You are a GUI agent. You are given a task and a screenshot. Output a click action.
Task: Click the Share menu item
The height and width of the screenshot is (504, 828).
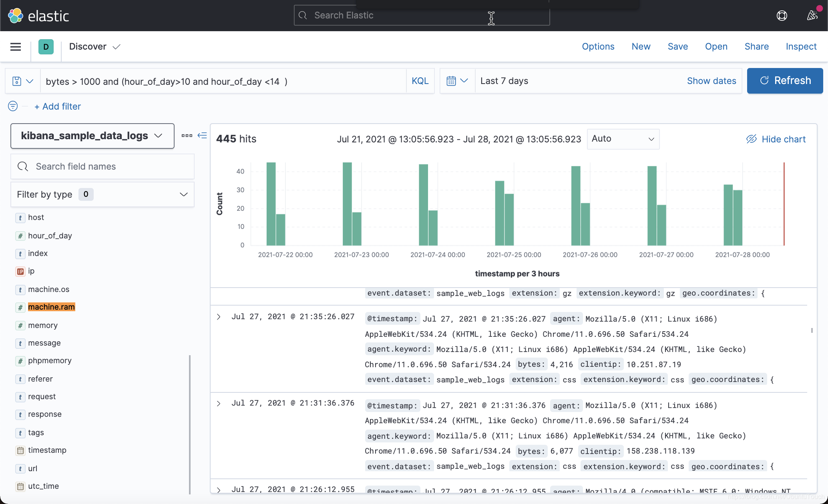(756, 46)
